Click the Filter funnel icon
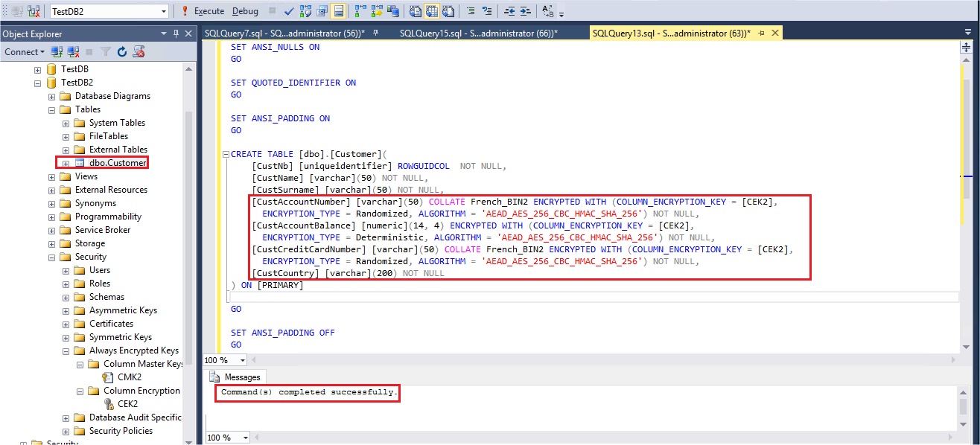Image resolution: width=980 pixels, height=445 pixels. [x=106, y=52]
